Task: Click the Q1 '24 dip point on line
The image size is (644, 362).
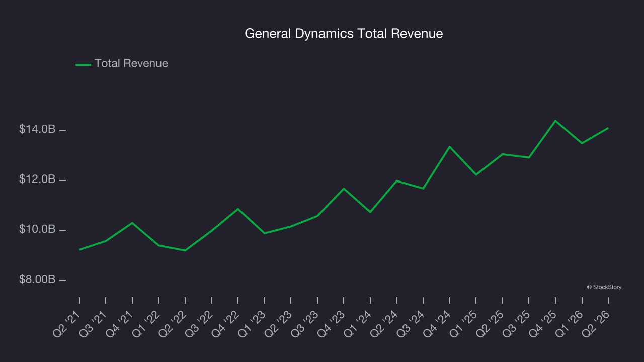Action: point(370,212)
